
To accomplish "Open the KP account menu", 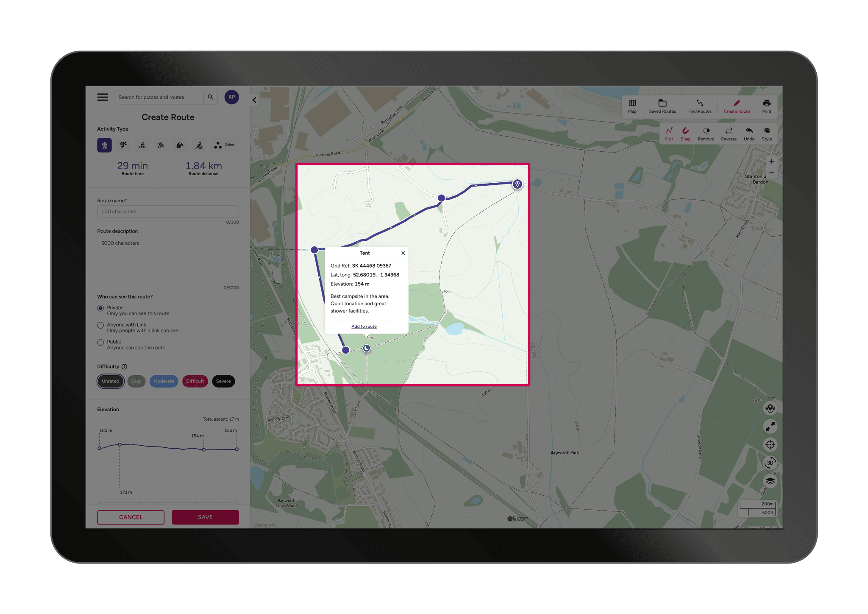I will [x=232, y=97].
